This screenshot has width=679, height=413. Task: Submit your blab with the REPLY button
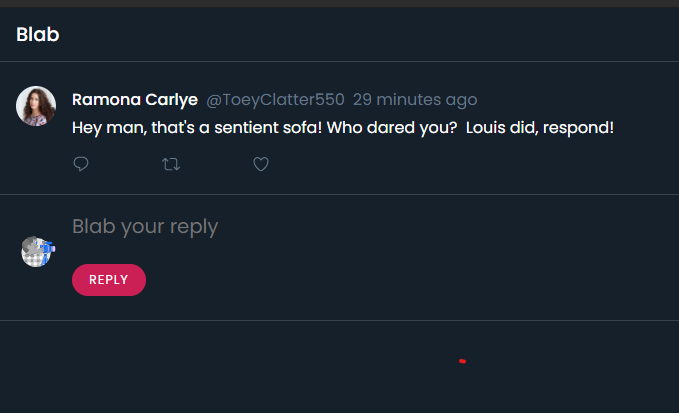(x=109, y=280)
